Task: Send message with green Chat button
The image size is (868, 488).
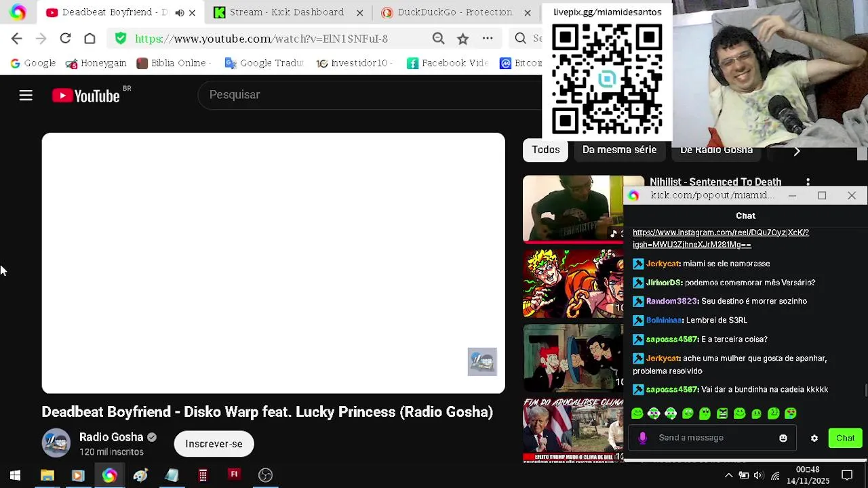Action: coord(845,439)
